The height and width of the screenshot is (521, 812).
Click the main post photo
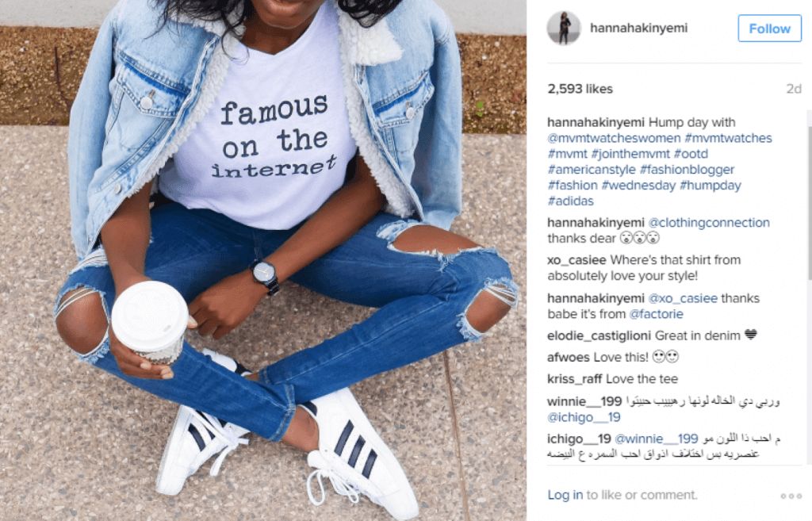tap(263, 260)
